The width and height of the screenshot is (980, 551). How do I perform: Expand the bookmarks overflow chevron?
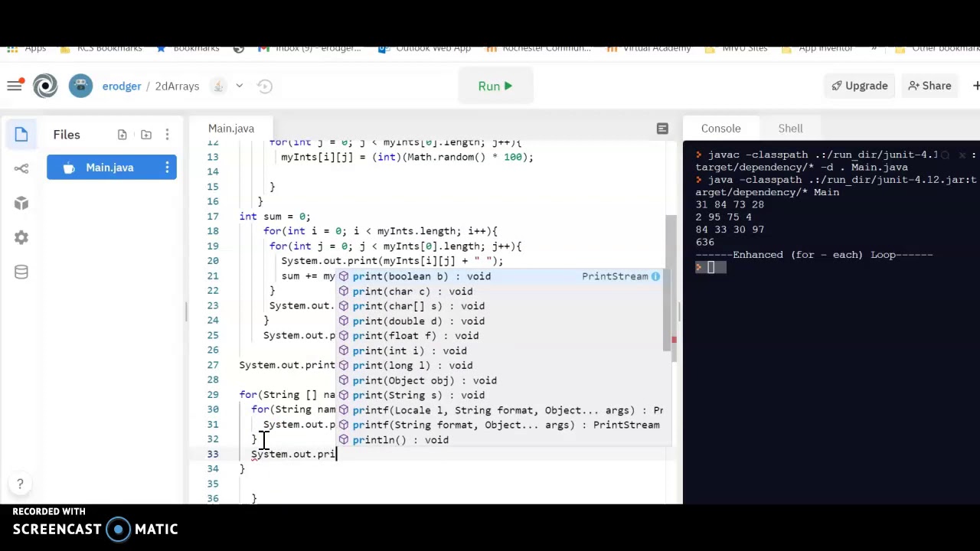coord(874,47)
